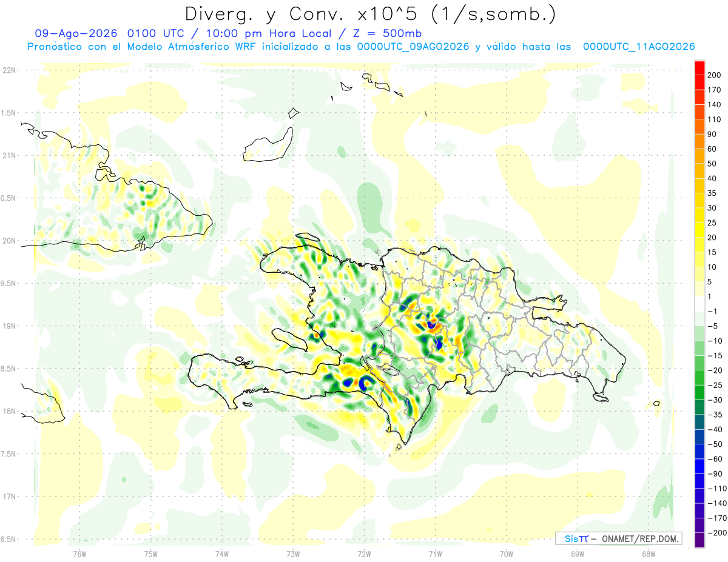Click the "17N" latitude label
Image resolution: width=728 pixels, height=562 pixels.
coord(9,497)
